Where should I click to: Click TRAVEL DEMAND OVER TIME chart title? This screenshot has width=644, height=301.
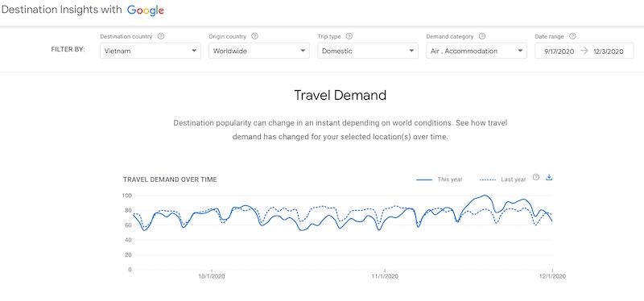click(x=170, y=179)
